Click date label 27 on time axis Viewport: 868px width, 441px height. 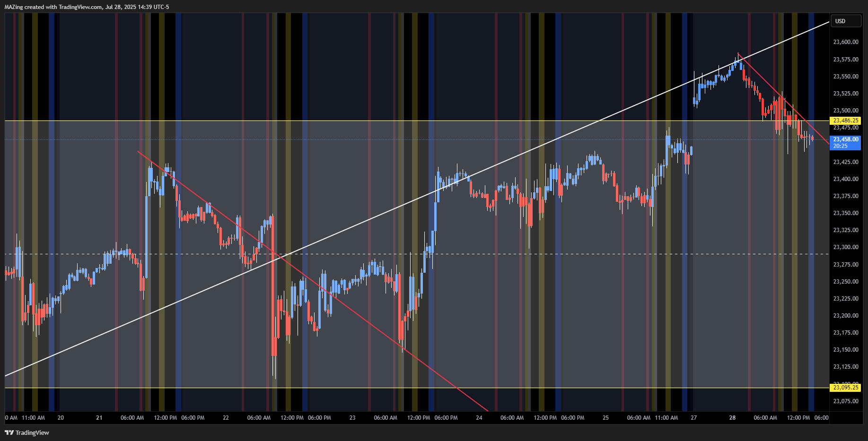[x=693, y=418]
